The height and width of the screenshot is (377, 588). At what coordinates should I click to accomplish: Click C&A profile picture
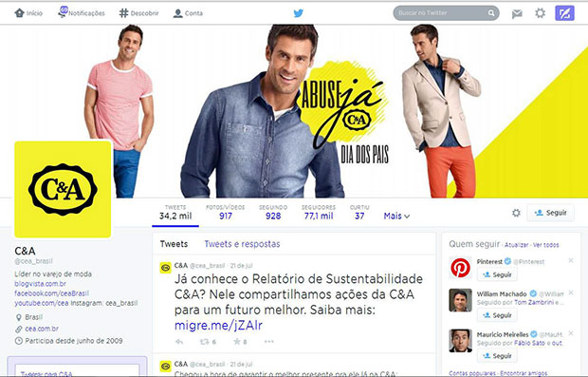tap(63, 189)
